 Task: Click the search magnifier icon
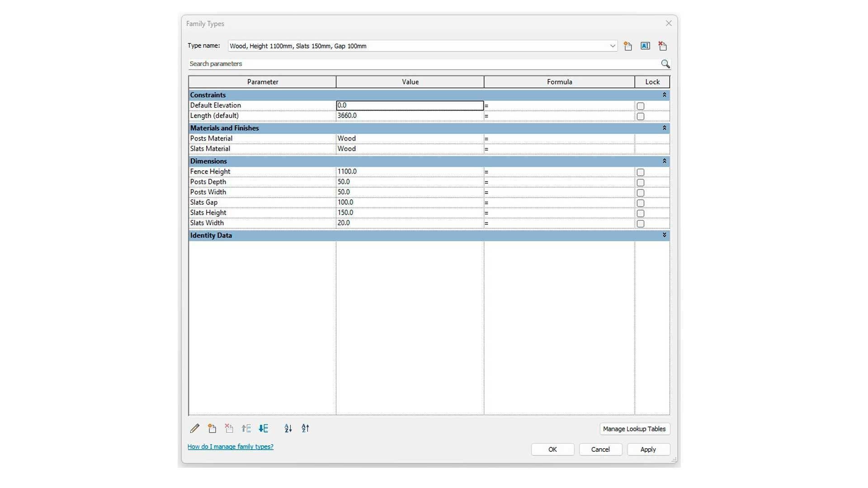point(665,64)
